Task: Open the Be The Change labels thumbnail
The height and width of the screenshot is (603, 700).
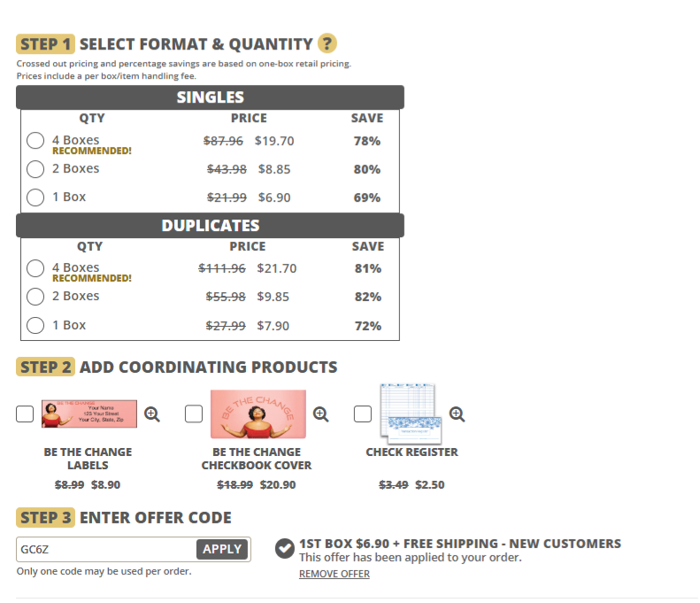Action: pyautogui.click(x=89, y=414)
